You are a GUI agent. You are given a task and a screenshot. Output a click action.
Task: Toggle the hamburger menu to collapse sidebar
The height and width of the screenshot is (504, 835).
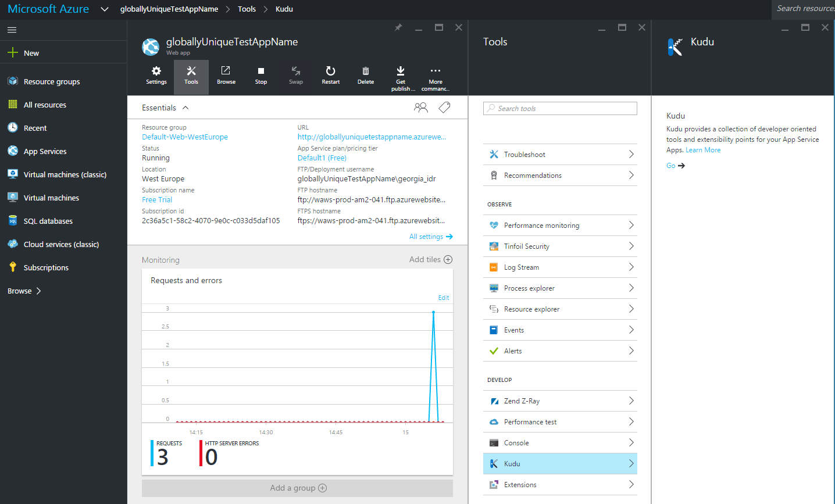(x=12, y=30)
